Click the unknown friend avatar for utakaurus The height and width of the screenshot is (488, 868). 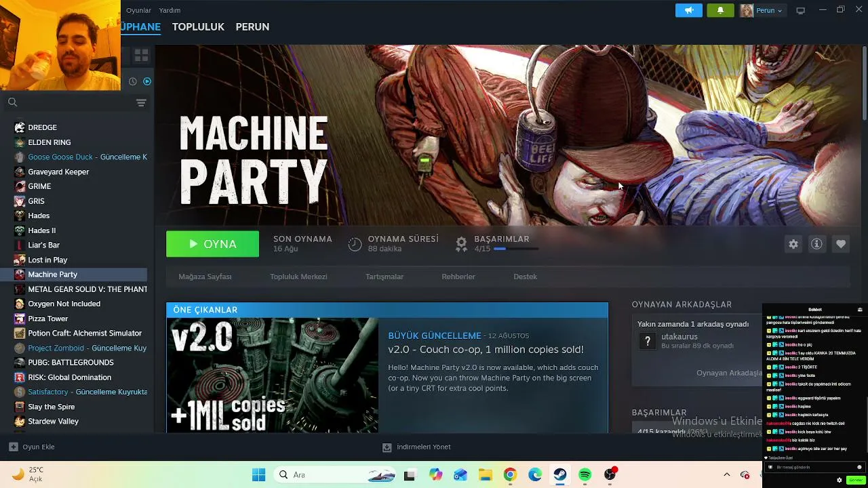click(x=648, y=341)
